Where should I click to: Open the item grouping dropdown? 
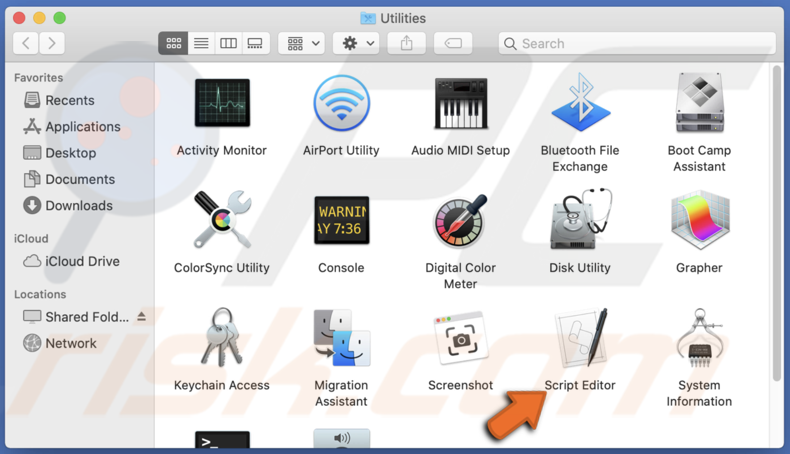301,43
